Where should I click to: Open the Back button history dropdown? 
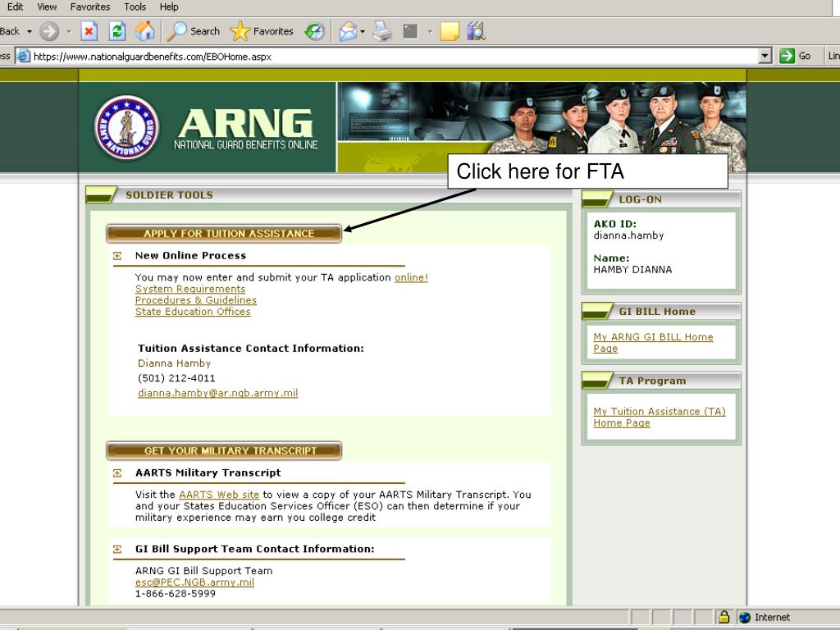pos(30,32)
